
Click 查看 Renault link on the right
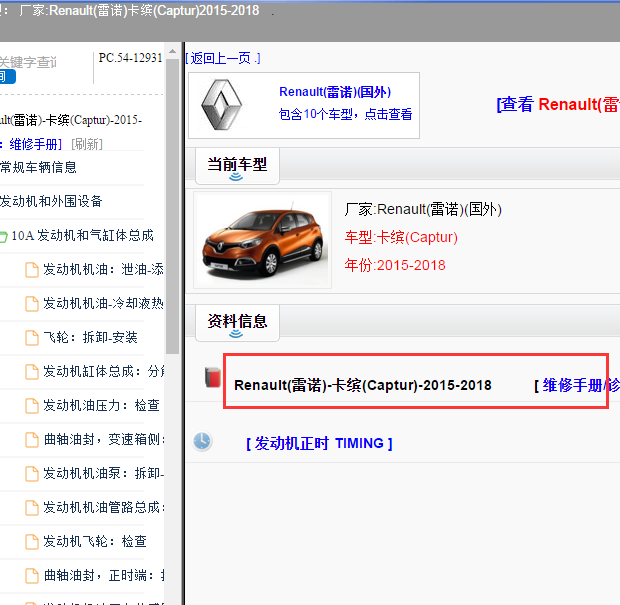tap(558, 105)
